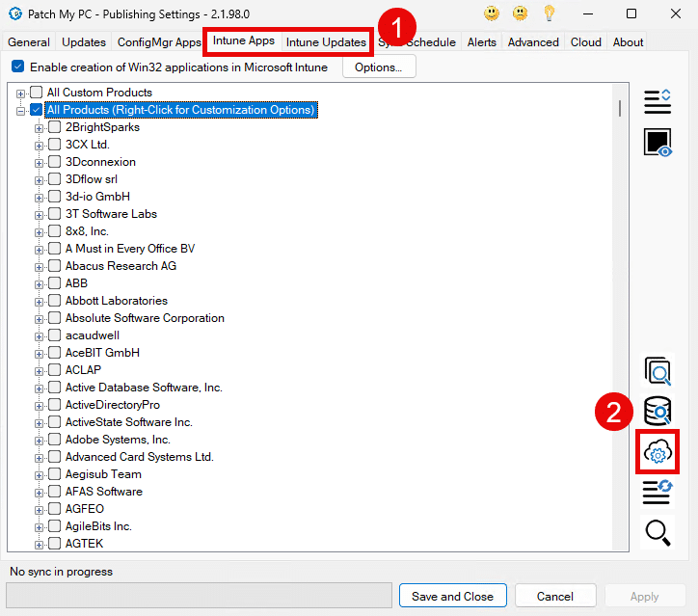698x616 pixels.
Task: Click the happy smiley feedback icon
Action: pyautogui.click(x=491, y=13)
